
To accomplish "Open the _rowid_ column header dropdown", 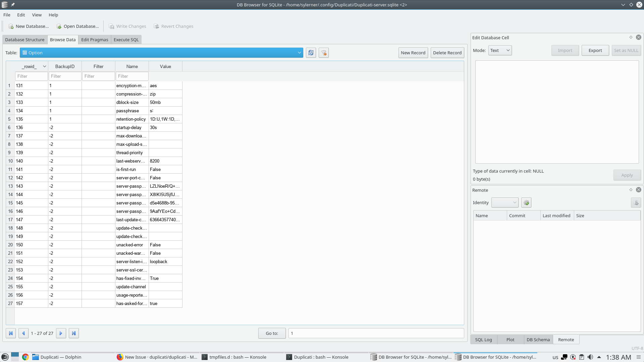I will (x=44, y=66).
